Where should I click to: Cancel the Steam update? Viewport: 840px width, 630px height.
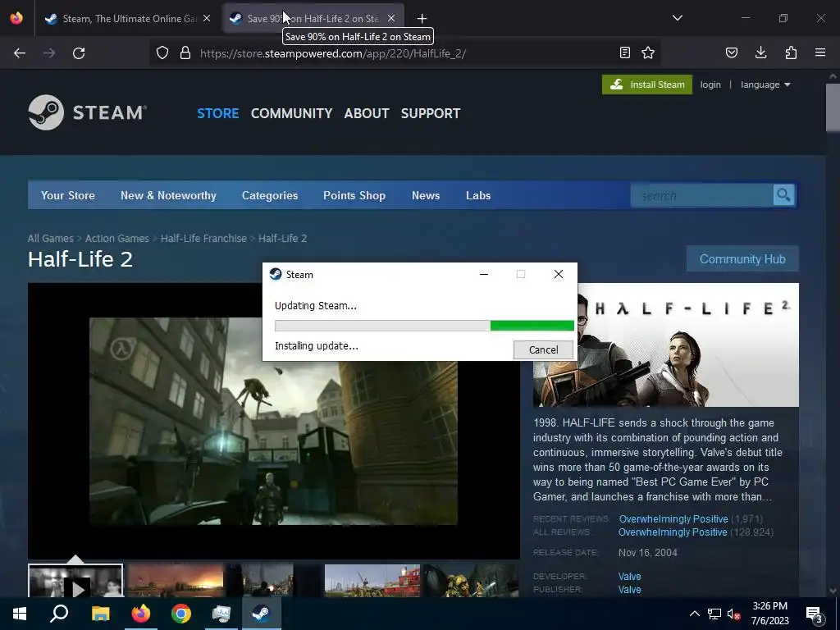pyautogui.click(x=543, y=349)
